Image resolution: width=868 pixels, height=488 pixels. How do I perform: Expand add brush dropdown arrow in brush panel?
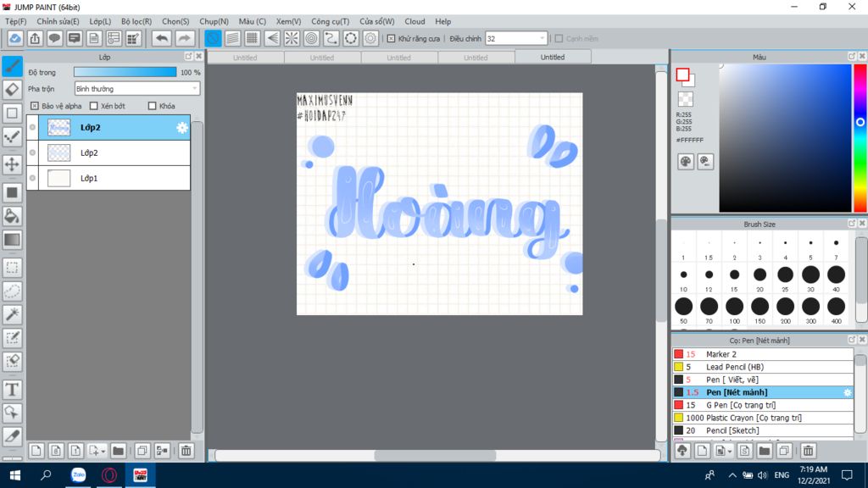(730, 452)
